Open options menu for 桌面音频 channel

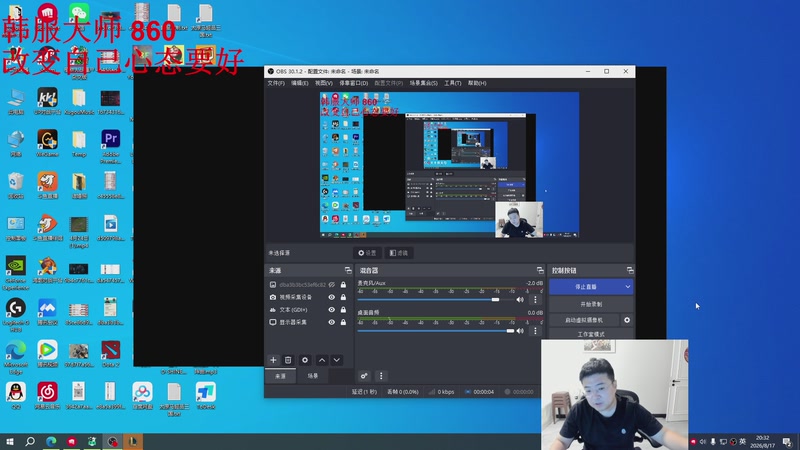click(535, 331)
